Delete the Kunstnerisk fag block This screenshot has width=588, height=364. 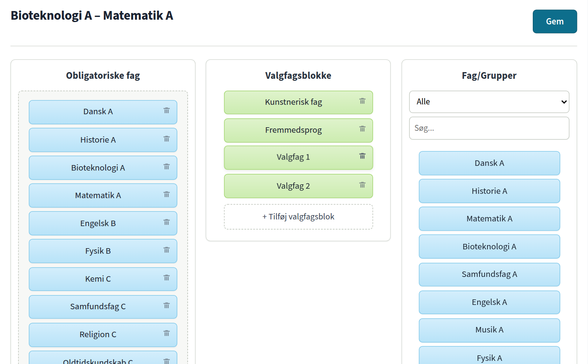pyautogui.click(x=362, y=101)
